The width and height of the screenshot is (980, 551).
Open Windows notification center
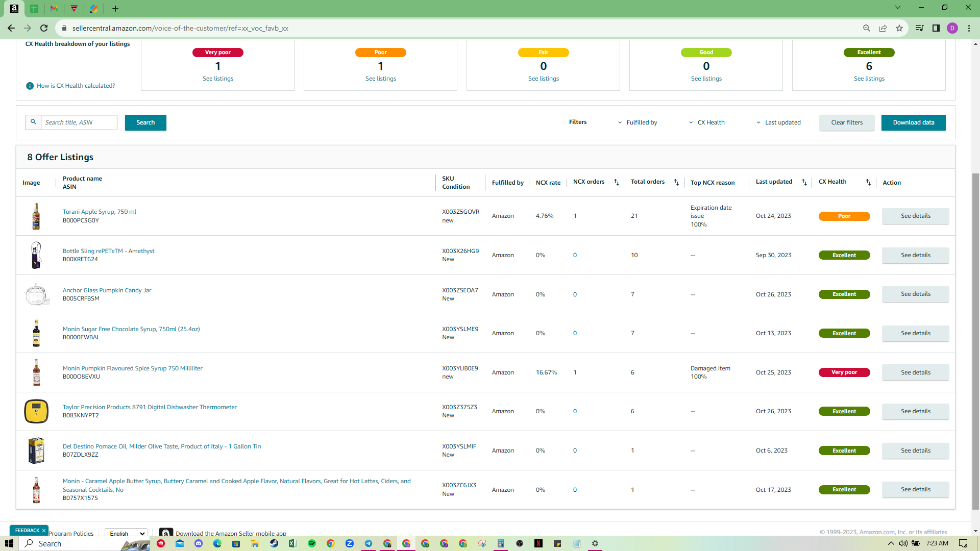(963, 543)
